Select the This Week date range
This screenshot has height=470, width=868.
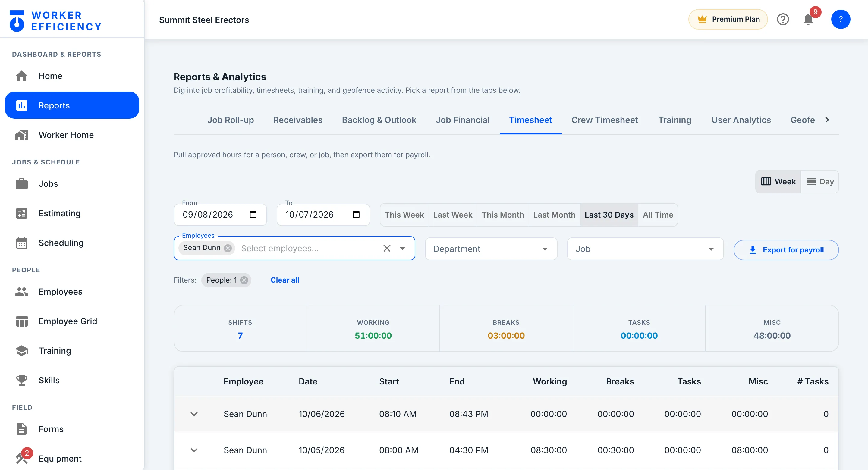(404, 215)
